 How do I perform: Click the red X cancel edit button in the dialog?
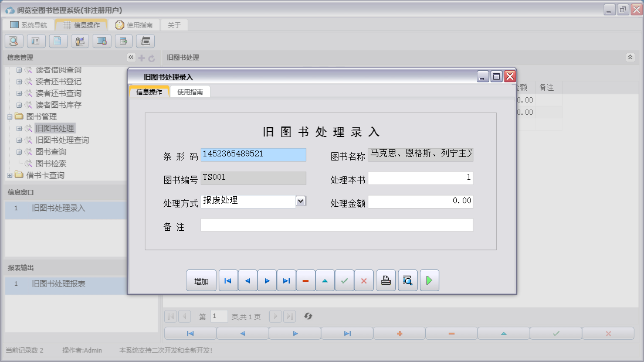pos(364,281)
